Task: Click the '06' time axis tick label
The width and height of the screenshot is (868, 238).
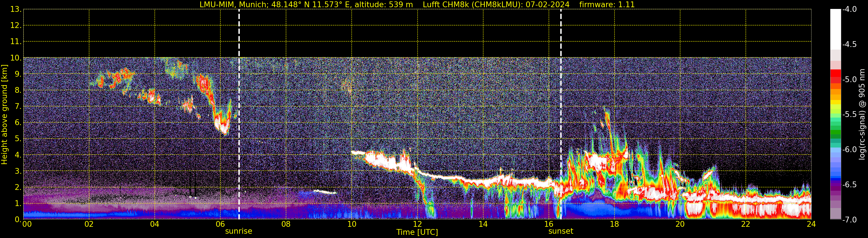Action: [x=220, y=224]
